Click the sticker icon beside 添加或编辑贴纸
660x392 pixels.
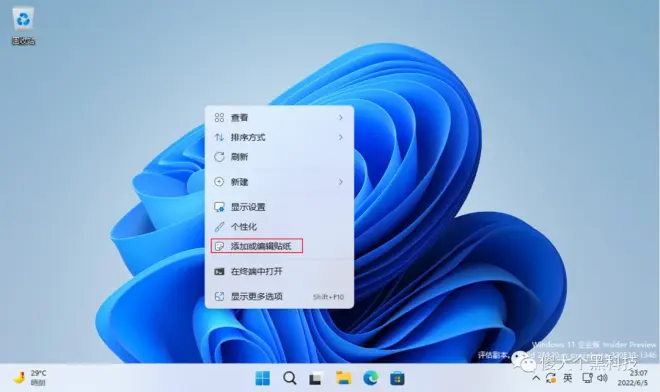219,246
